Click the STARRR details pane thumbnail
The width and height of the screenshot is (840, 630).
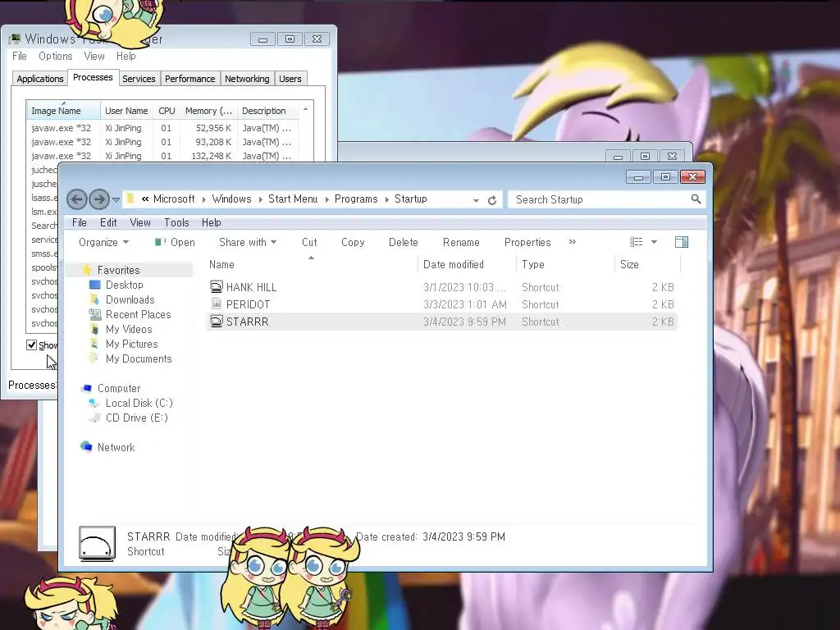(x=97, y=544)
